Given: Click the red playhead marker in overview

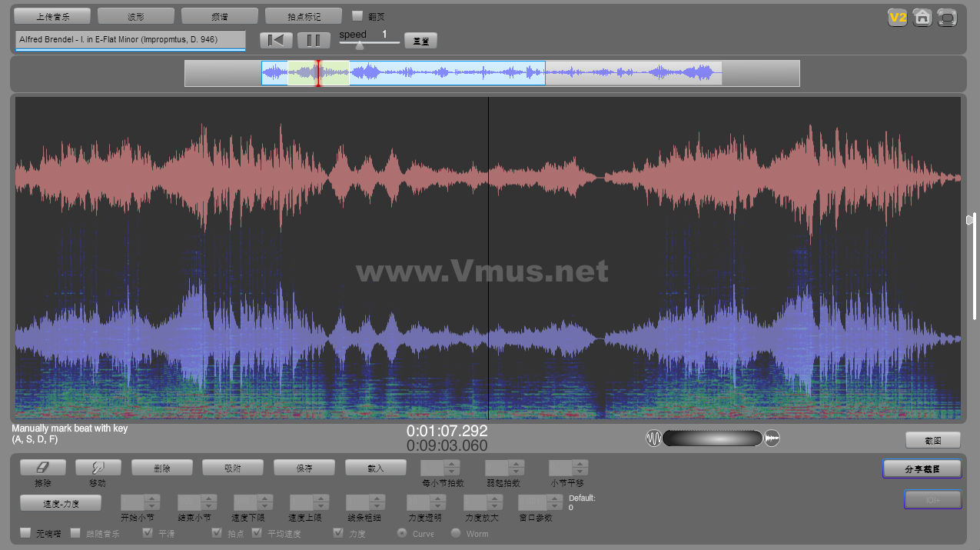Looking at the screenshot, I should (x=318, y=73).
